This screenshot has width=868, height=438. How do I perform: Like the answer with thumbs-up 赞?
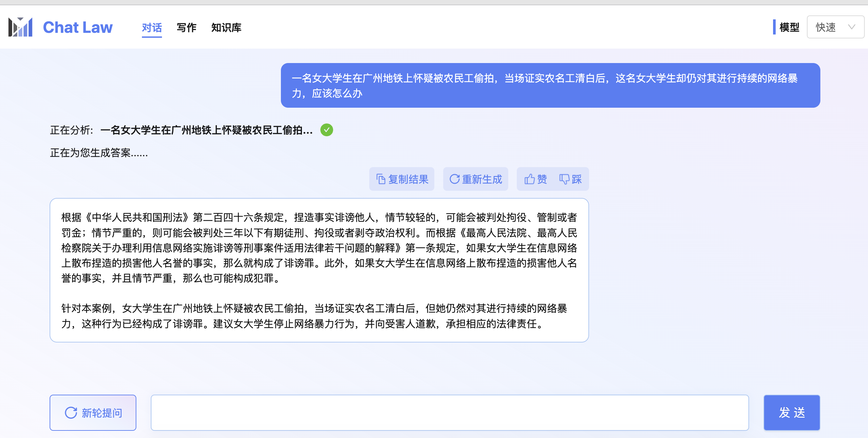(x=536, y=179)
